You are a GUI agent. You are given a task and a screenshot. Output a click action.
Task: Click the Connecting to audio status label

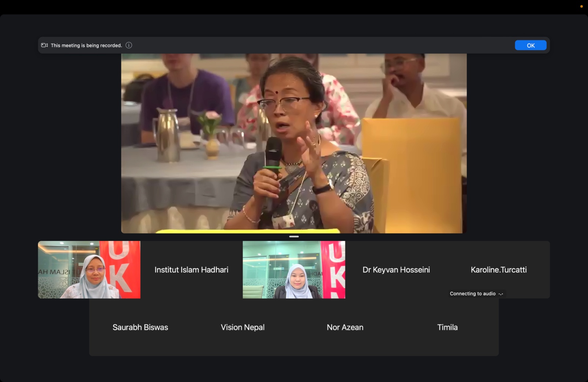pyautogui.click(x=473, y=293)
